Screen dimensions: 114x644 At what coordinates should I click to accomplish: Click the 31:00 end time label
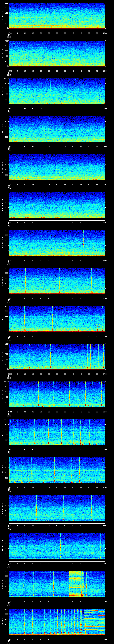click(x=105, y=525)
